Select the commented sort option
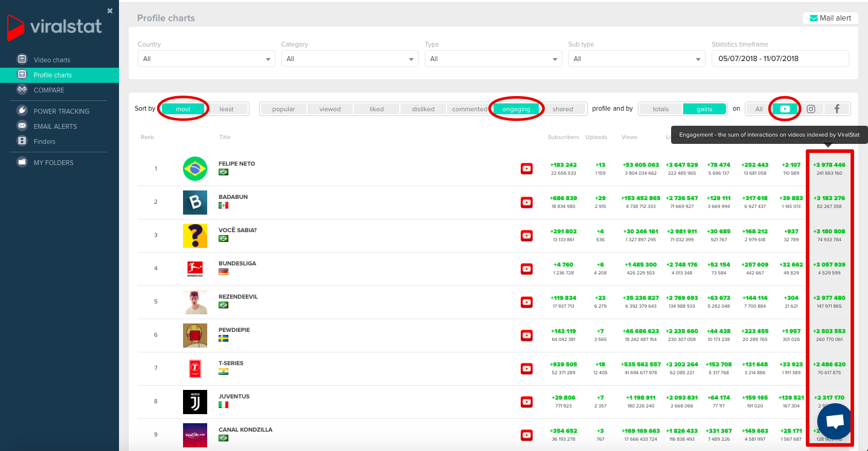The width and height of the screenshot is (868, 451). pos(469,109)
